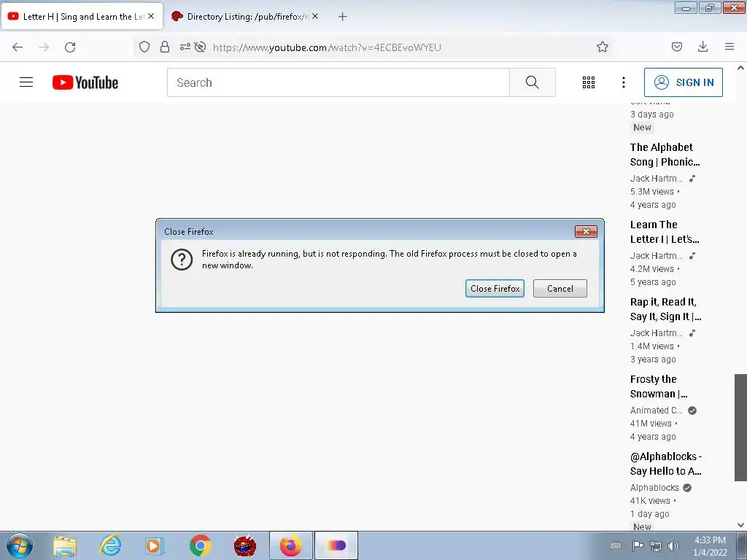Viewport: 747px width, 560px height.
Task: Click the browser forward arrow
Action: click(44, 47)
